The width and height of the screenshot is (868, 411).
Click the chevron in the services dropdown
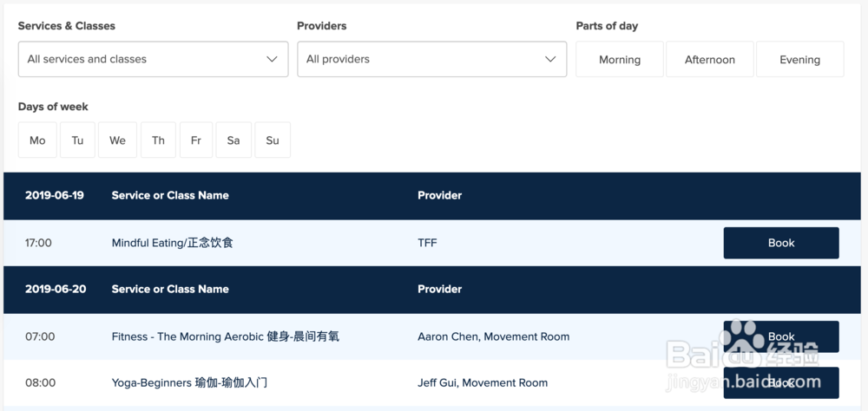tap(272, 59)
